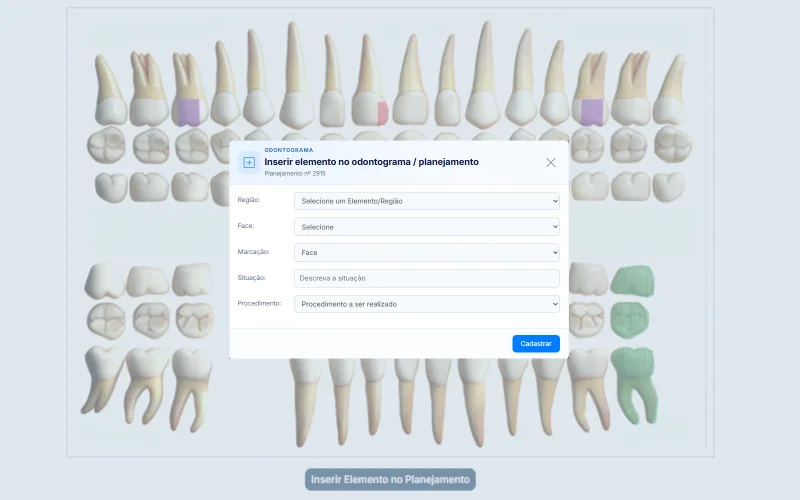Image resolution: width=800 pixels, height=500 pixels.
Task: Click the dialog title 'Inserir elemento no odontograma / planejamento'
Action: click(x=371, y=162)
